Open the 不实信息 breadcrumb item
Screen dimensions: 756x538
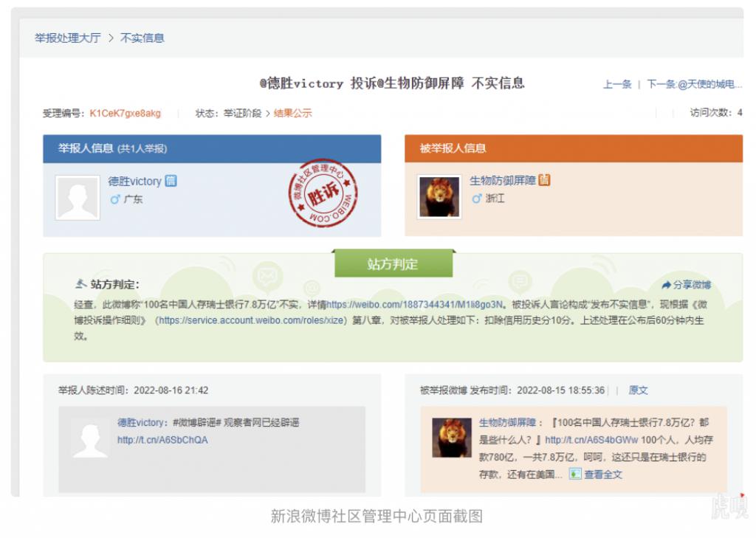click(x=142, y=38)
